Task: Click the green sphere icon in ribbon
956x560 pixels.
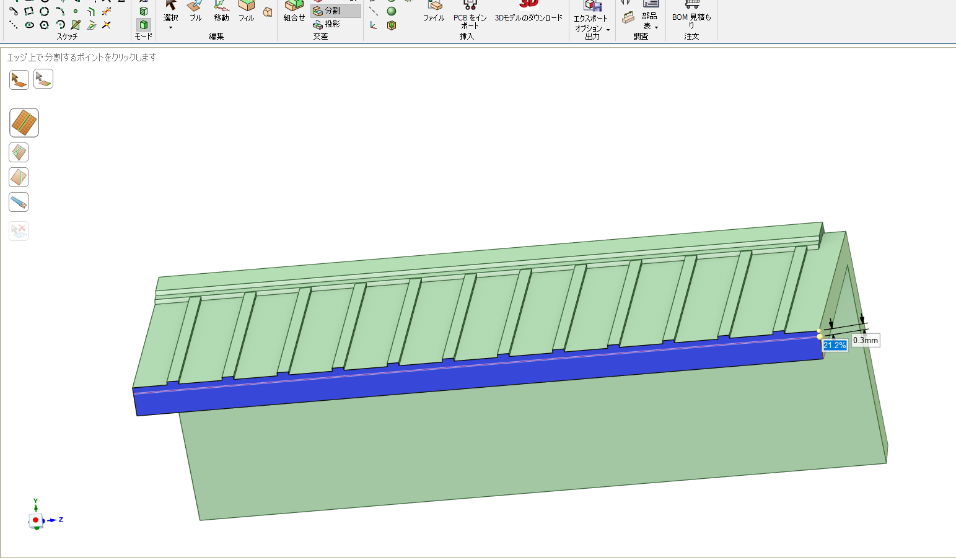Action: pos(392,11)
